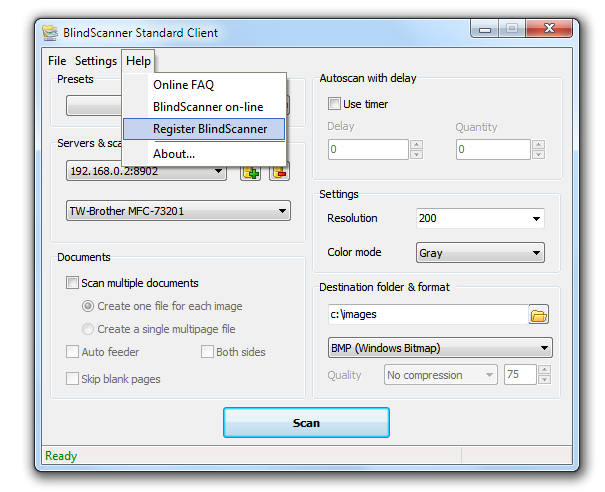
Task: Select Create one file for each image
Action: (88, 306)
